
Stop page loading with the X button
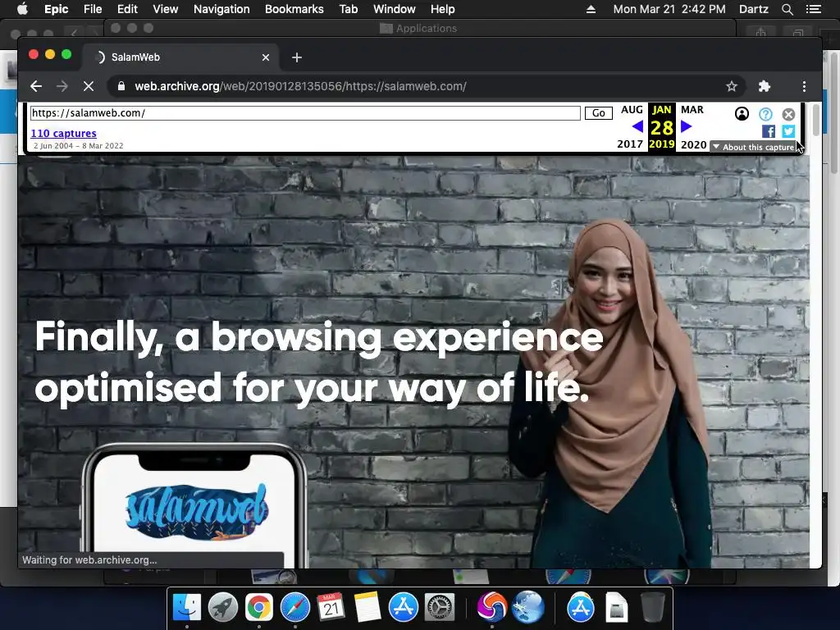[89, 86]
